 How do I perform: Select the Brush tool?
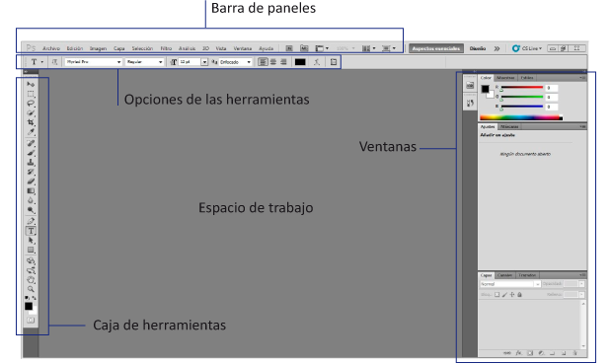click(31, 153)
